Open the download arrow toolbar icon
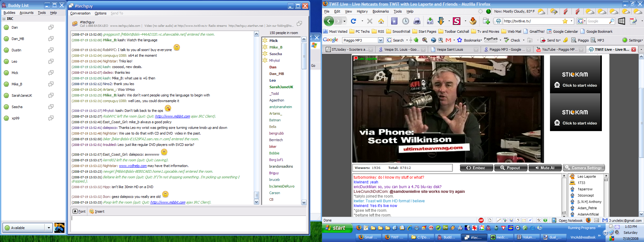 coord(441,21)
